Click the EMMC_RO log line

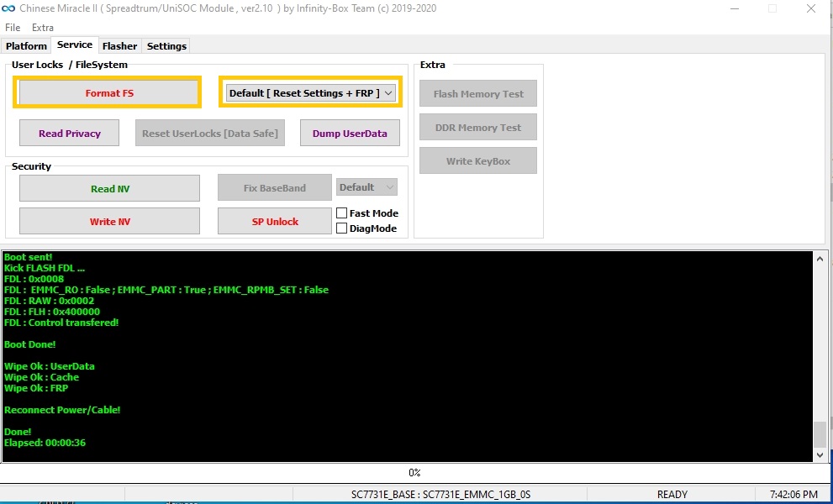166,290
